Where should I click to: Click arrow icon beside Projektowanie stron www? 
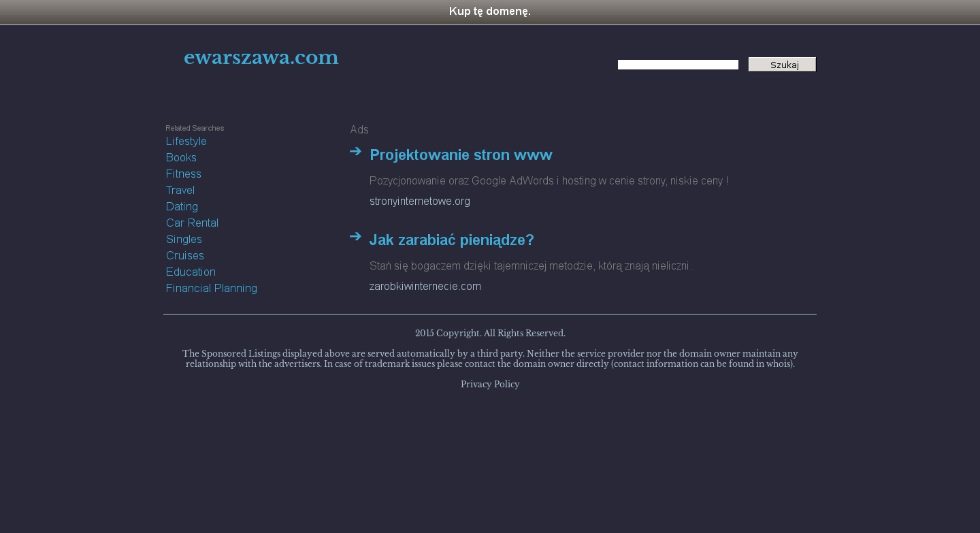pos(355,151)
